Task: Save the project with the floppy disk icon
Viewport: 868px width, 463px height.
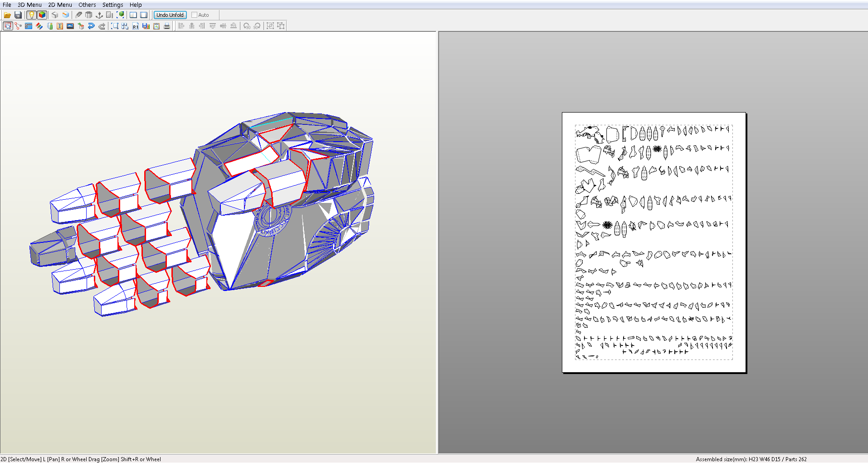Action: pyautogui.click(x=18, y=15)
